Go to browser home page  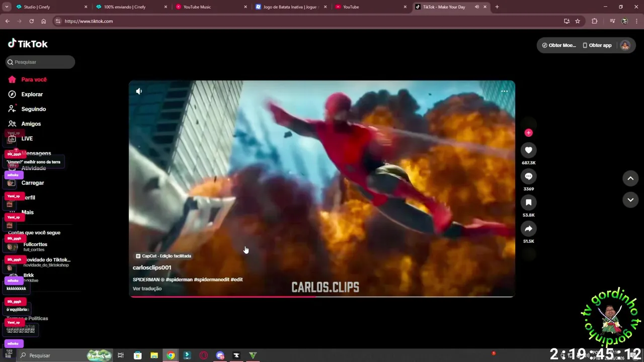pyautogui.click(x=44, y=21)
